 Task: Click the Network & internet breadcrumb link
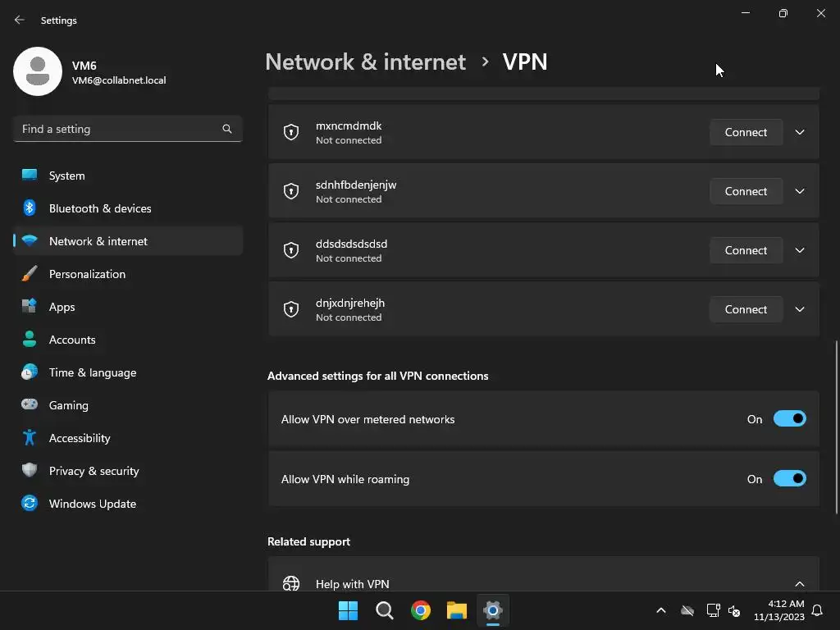click(365, 62)
